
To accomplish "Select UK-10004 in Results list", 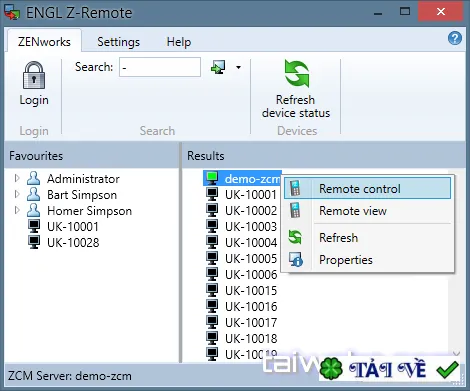I will (251, 243).
